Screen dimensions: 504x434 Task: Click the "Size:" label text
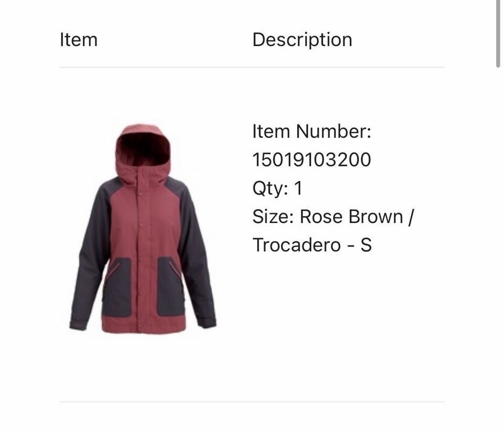(x=273, y=216)
